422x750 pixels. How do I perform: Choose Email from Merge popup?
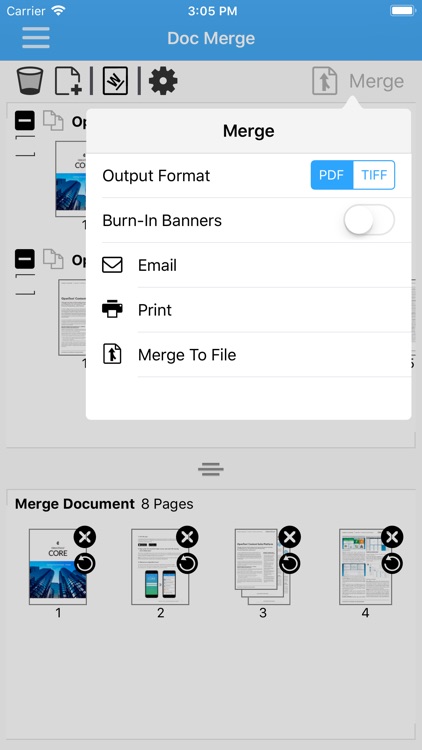(x=249, y=265)
